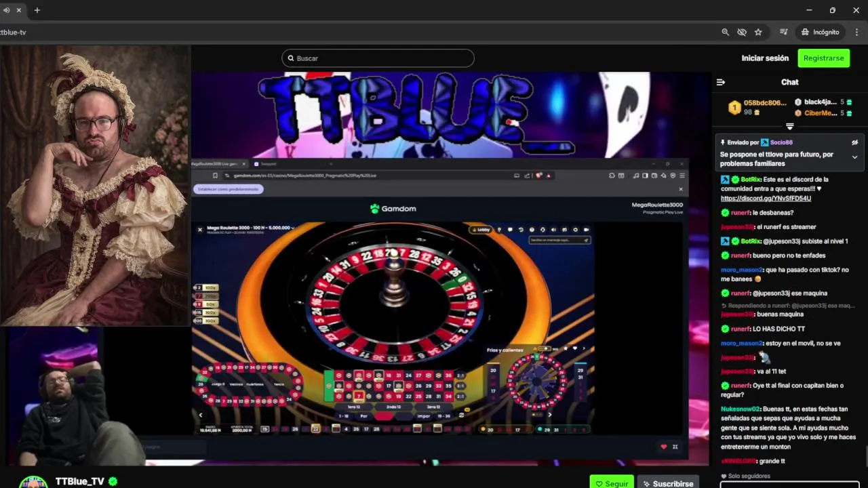This screenshot has width=868, height=488.
Task: Bet on Par (even)
Action: (363, 416)
